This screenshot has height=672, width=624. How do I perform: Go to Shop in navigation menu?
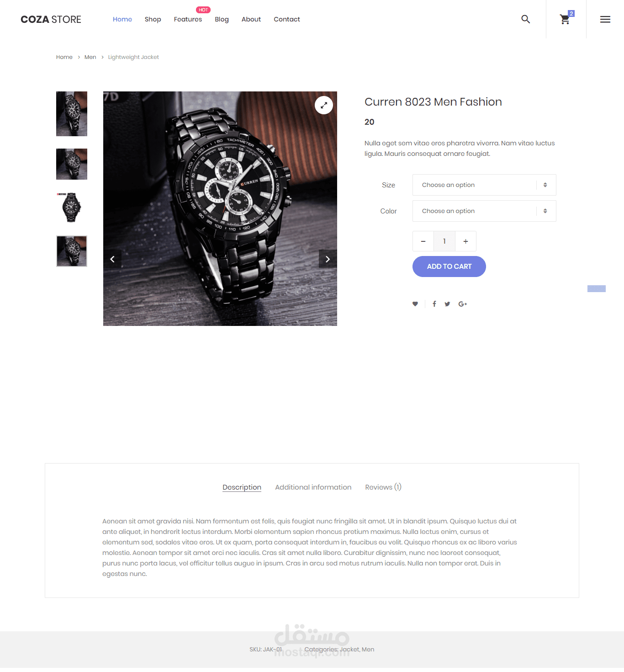pyautogui.click(x=153, y=19)
